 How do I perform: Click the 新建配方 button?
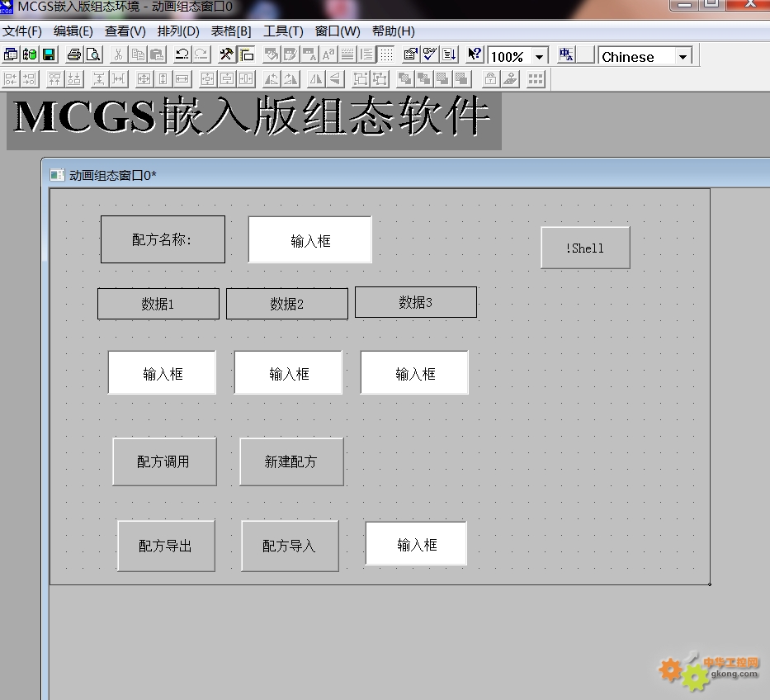(291, 461)
